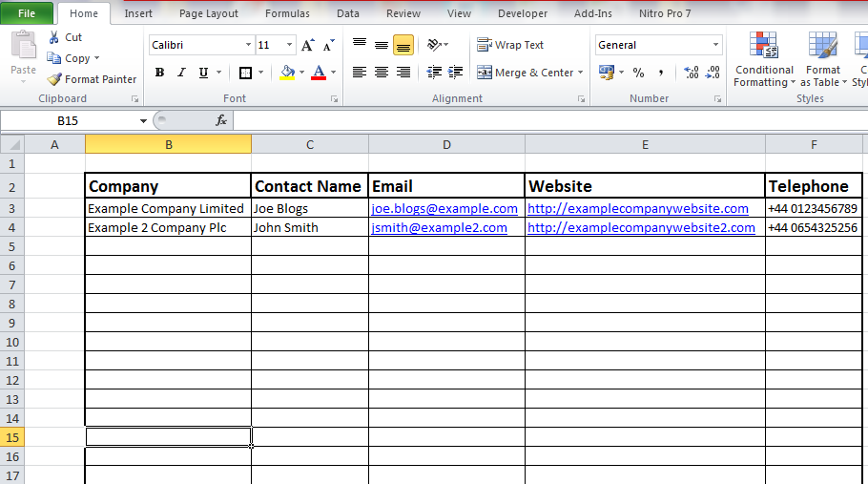Click the Percent Style icon
This screenshot has width=868, height=484.
pos(638,73)
